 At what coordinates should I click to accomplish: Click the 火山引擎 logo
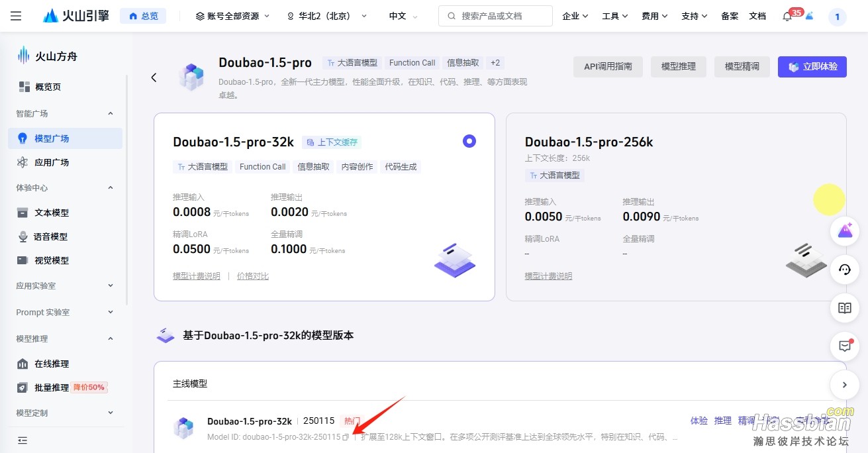pos(76,16)
